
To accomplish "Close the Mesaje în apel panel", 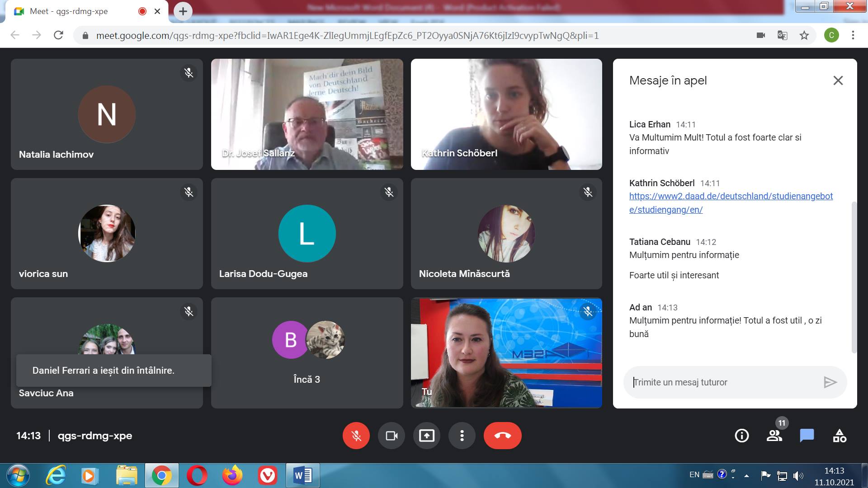I will point(838,80).
